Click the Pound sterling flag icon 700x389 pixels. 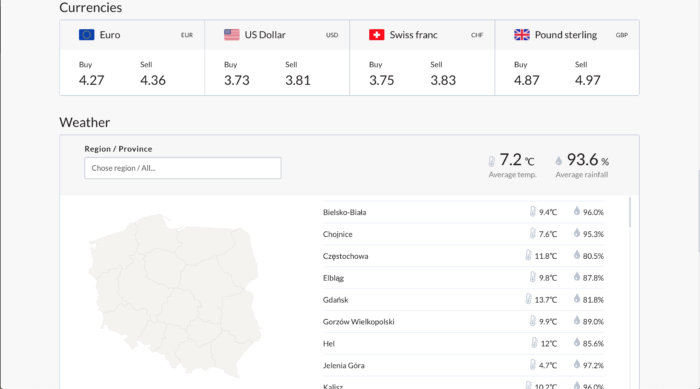(x=522, y=35)
